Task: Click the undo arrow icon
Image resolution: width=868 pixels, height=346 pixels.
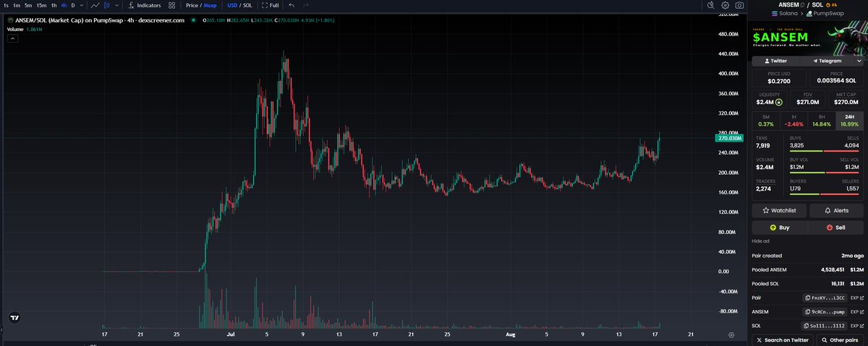Action: click(292, 5)
